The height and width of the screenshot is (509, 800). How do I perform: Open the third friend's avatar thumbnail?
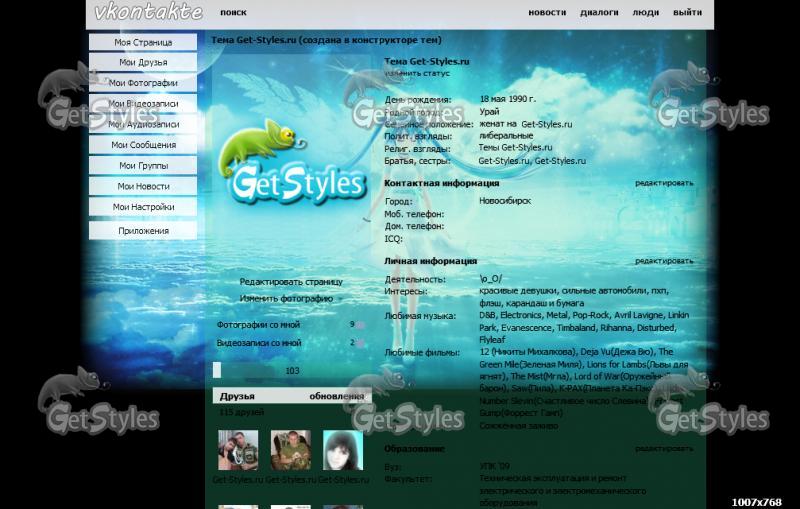tap(342, 450)
